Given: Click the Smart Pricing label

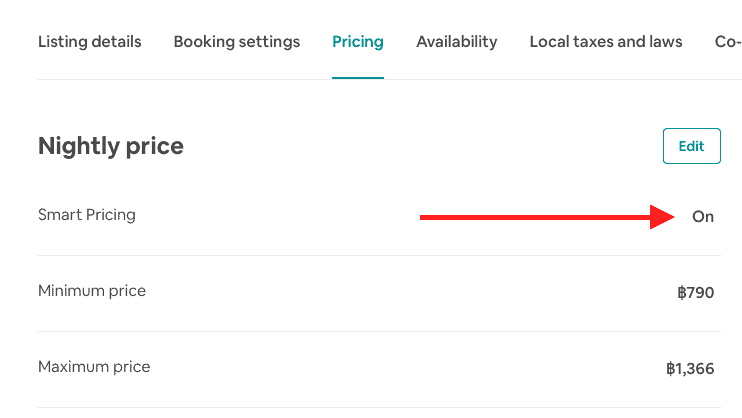Looking at the screenshot, I should tap(87, 215).
